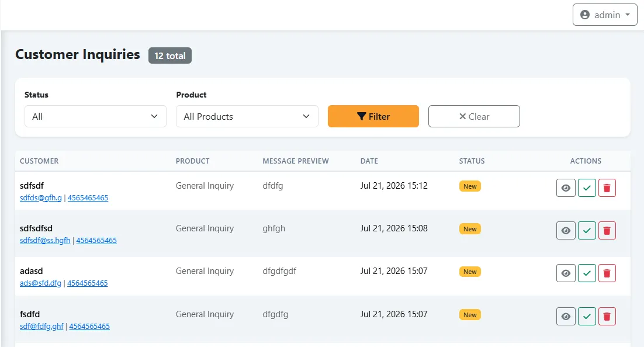Mark fsdfd inquiry as resolved
Viewport: 644px width, 347px height.
[x=587, y=317]
